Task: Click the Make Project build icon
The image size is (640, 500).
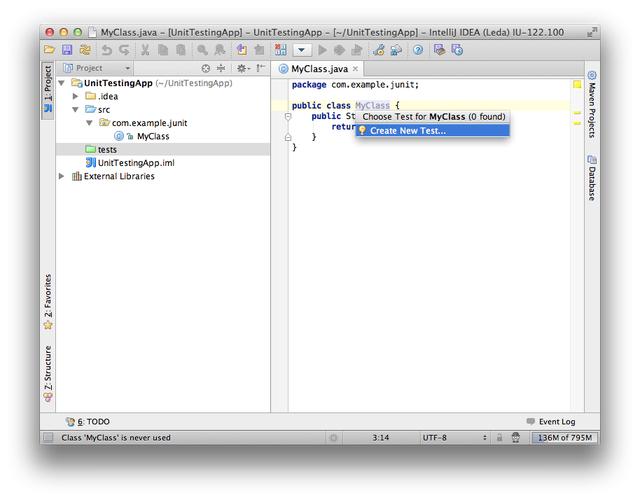Action: point(281,50)
